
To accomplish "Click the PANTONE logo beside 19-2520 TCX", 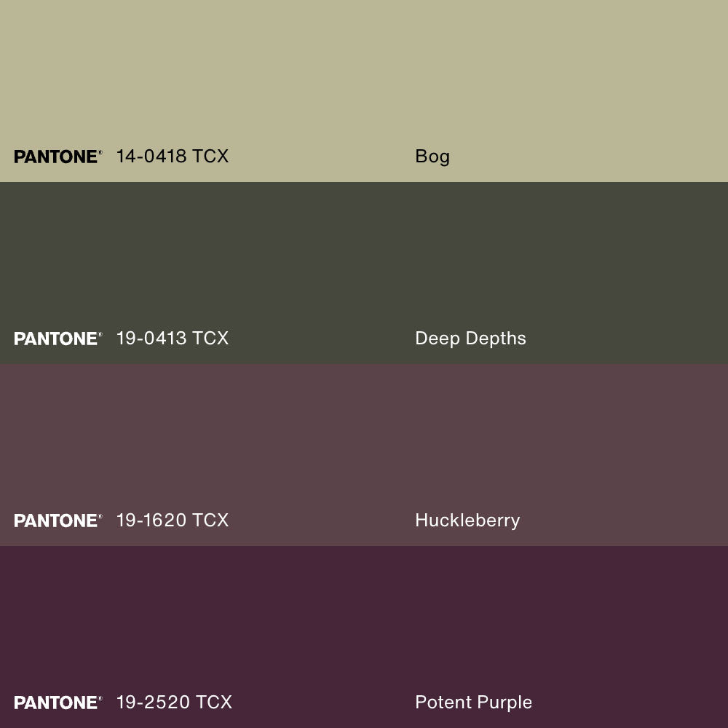I will pyautogui.click(x=58, y=703).
